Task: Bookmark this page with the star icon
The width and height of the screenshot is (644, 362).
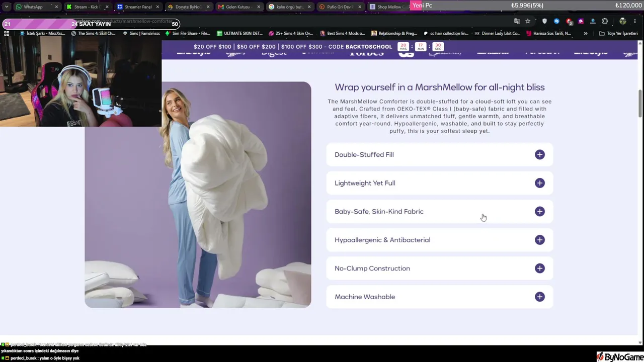Action: coord(528,21)
